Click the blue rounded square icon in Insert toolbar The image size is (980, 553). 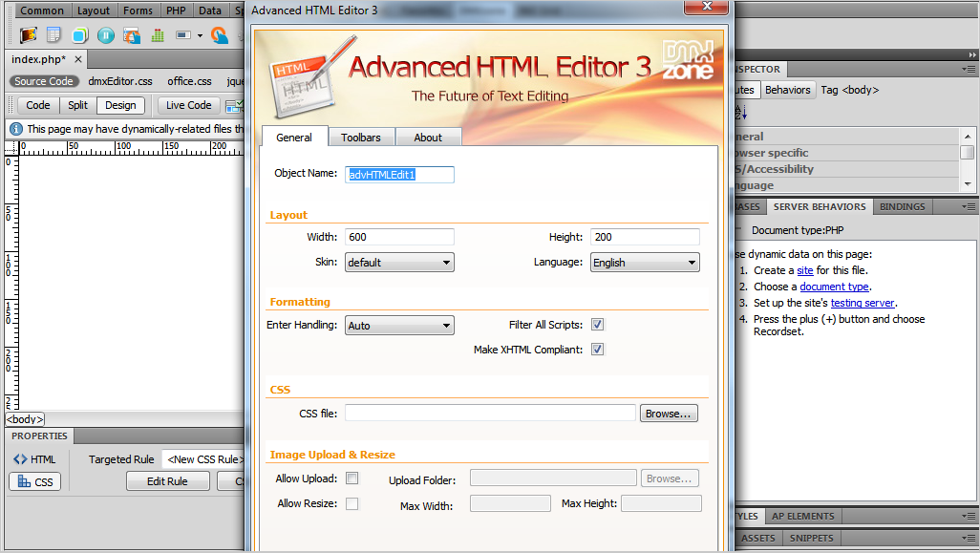(79, 35)
